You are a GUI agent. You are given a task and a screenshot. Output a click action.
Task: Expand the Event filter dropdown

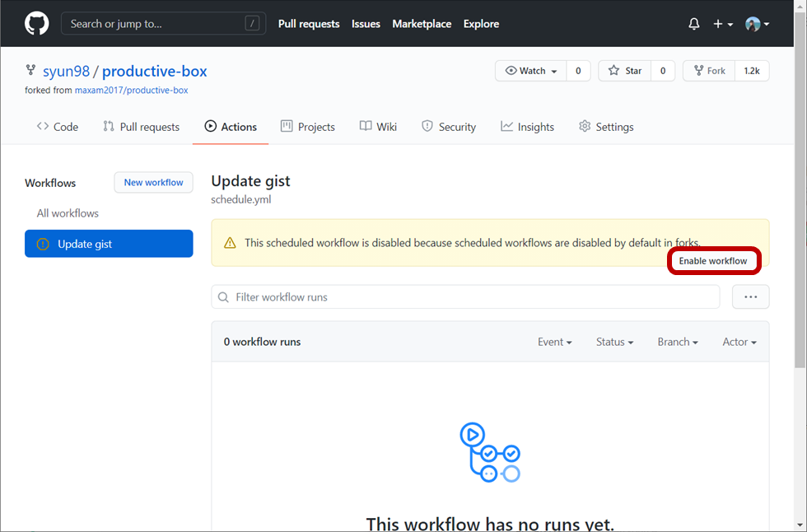[x=555, y=342]
